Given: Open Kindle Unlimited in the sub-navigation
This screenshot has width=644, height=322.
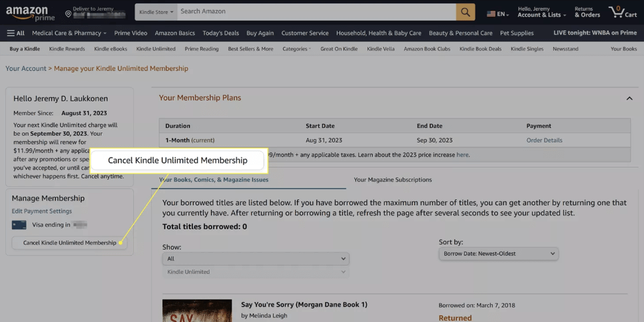Looking at the screenshot, I should (x=156, y=49).
